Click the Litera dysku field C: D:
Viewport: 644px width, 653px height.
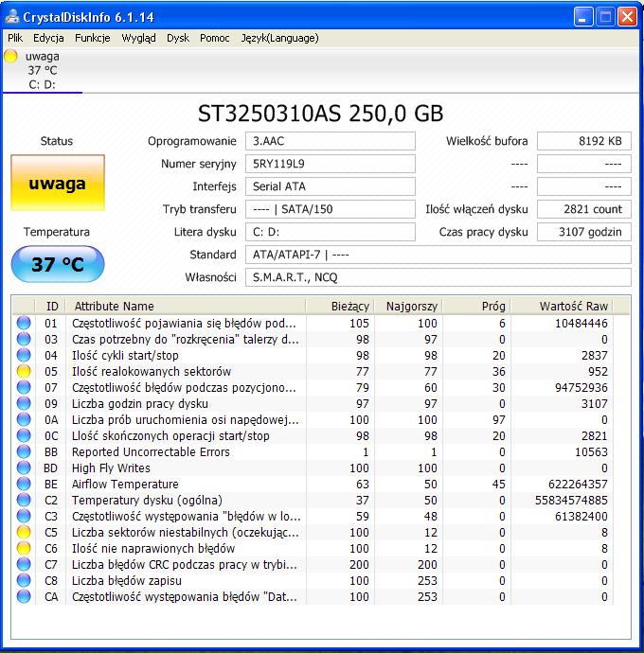[x=331, y=232]
